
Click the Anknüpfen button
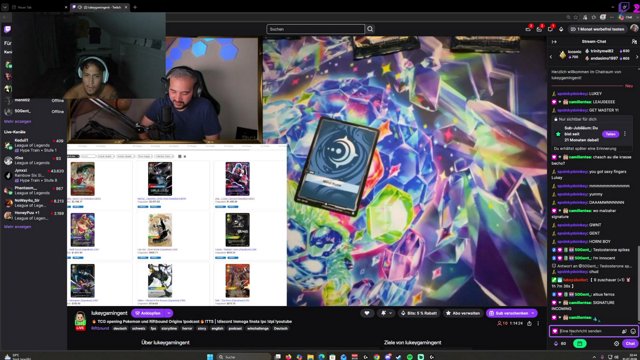tap(148, 313)
